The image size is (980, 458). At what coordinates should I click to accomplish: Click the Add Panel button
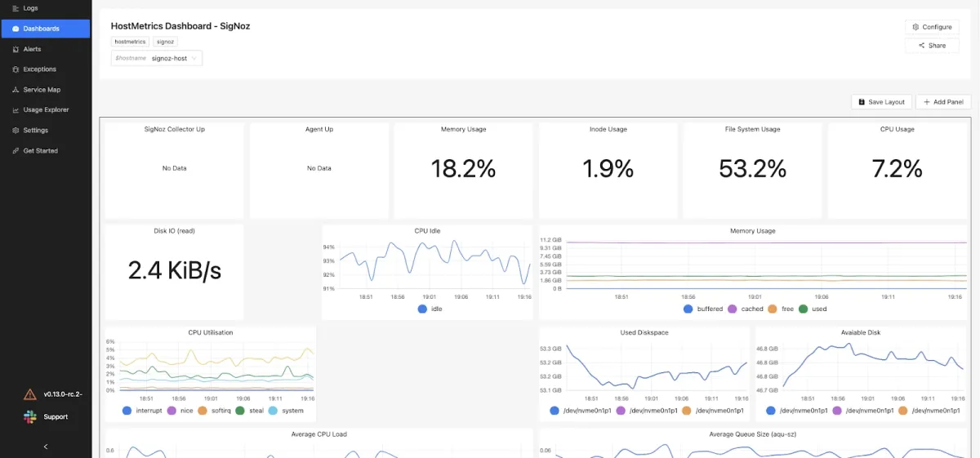943,102
